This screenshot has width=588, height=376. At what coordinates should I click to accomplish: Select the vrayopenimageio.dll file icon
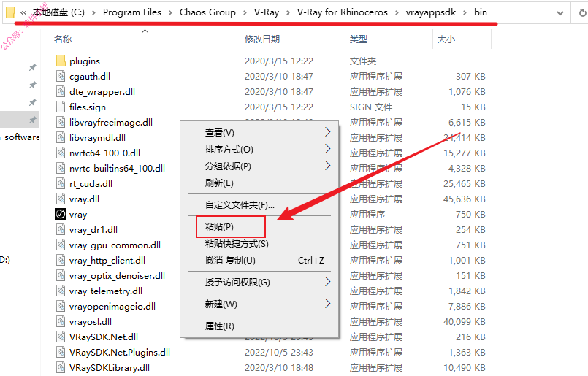pos(61,306)
